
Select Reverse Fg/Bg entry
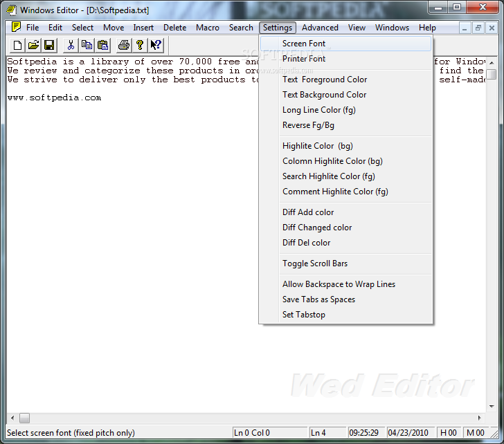tap(345, 125)
